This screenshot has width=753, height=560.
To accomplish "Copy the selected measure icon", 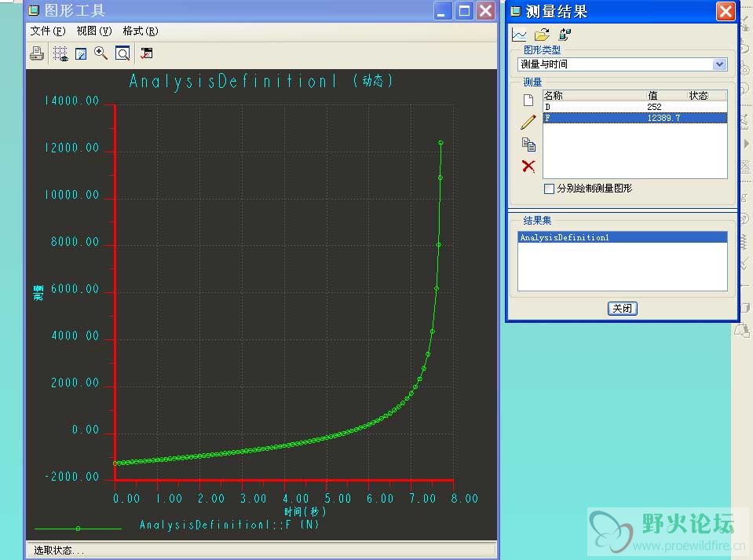I will tap(528, 144).
